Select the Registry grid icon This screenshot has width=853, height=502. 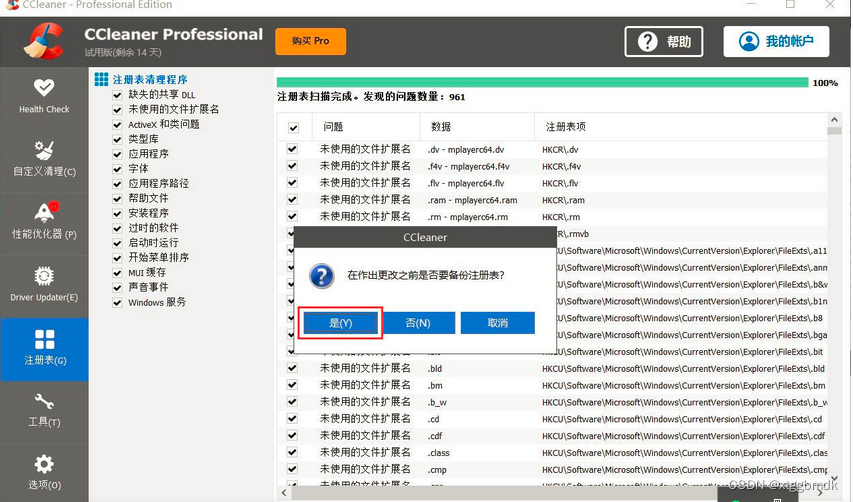click(x=45, y=339)
